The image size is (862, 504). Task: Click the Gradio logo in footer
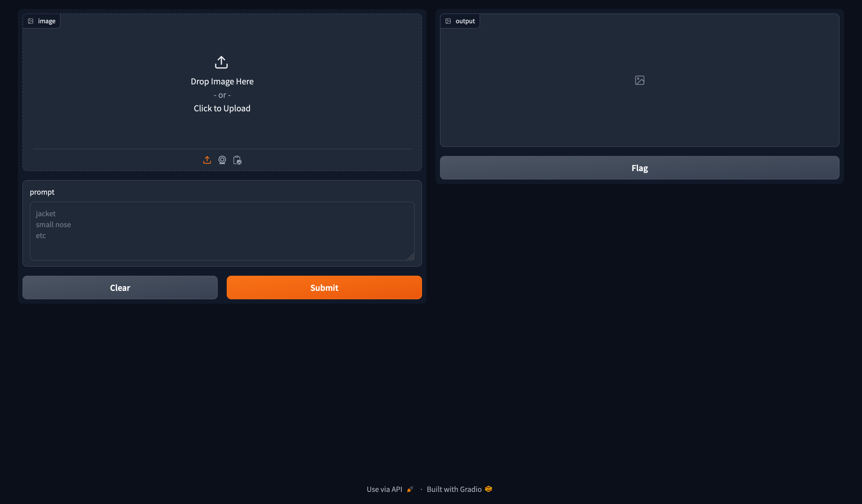pos(489,489)
